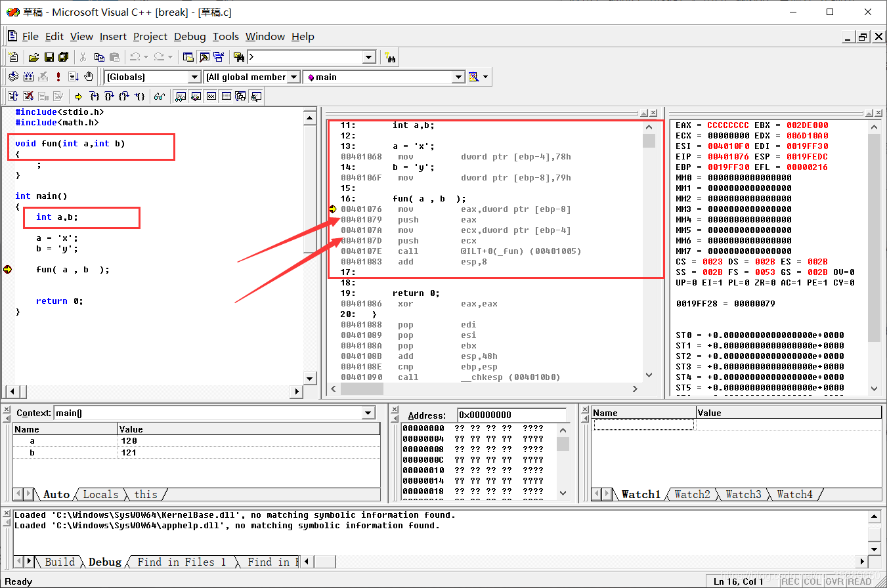Image resolution: width=887 pixels, height=588 pixels.
Task: Click the Show Next Statement yellow arrow icon
Action: (78, 96)
